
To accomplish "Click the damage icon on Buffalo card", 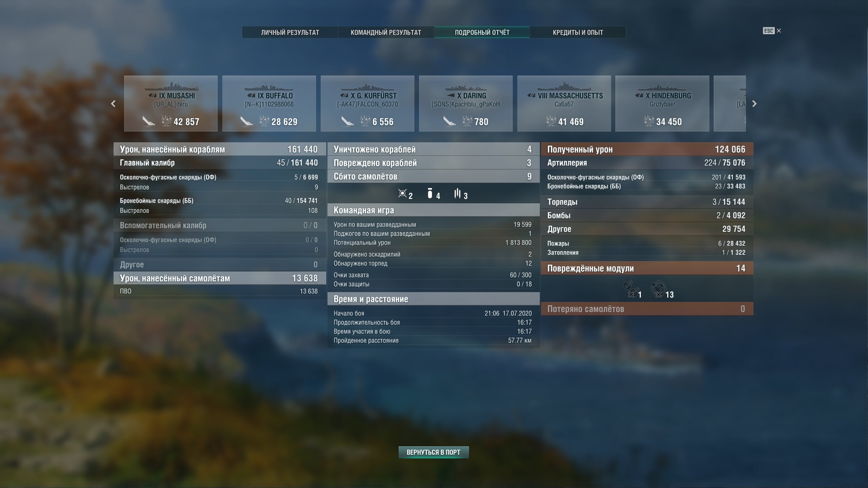I will [x=264, y=121].
